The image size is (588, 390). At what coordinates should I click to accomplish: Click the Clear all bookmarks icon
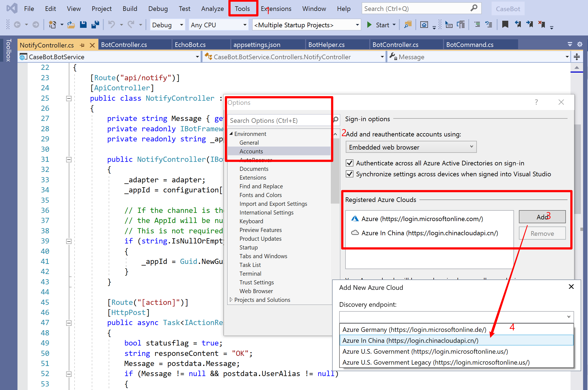tap(541, 25)
